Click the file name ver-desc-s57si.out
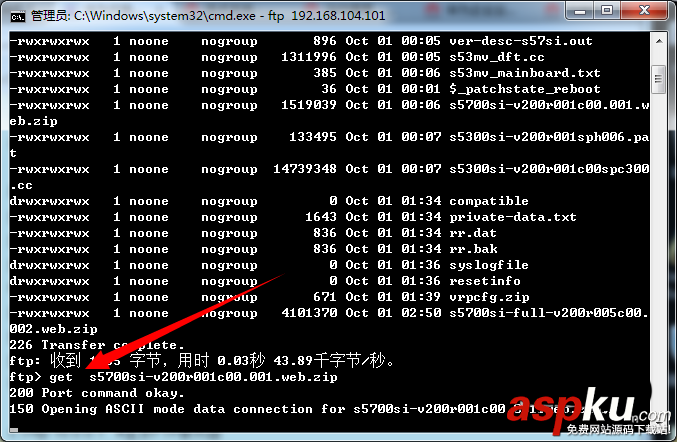 [521, 41]
